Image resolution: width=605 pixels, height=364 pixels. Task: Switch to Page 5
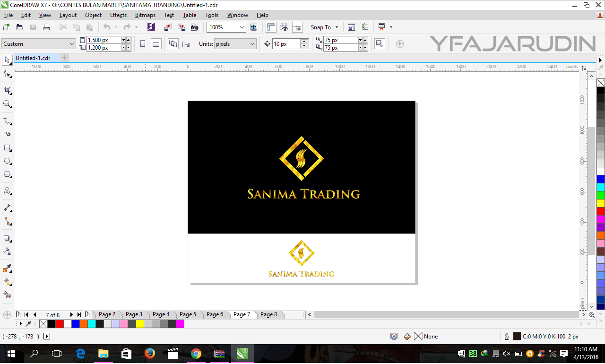tap(189, 314)
